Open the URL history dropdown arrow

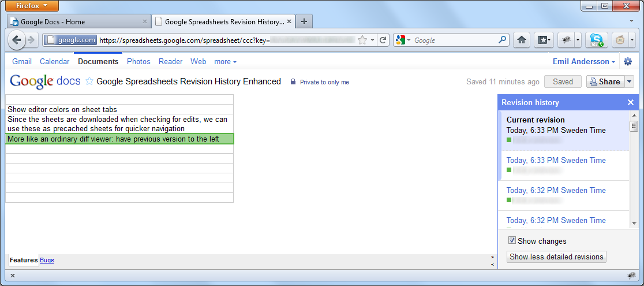click(x=372, y=40)
